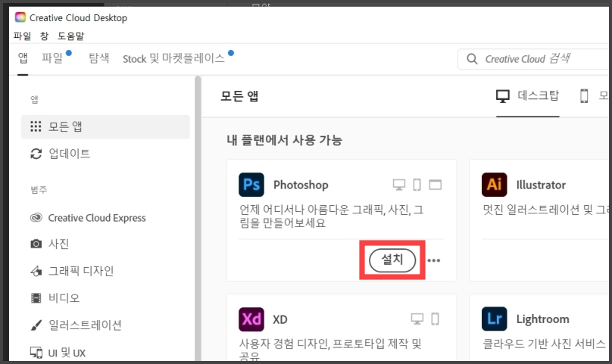Switch to the 탐색 tab
Screen dimensions: 612x364
(98, 58)
